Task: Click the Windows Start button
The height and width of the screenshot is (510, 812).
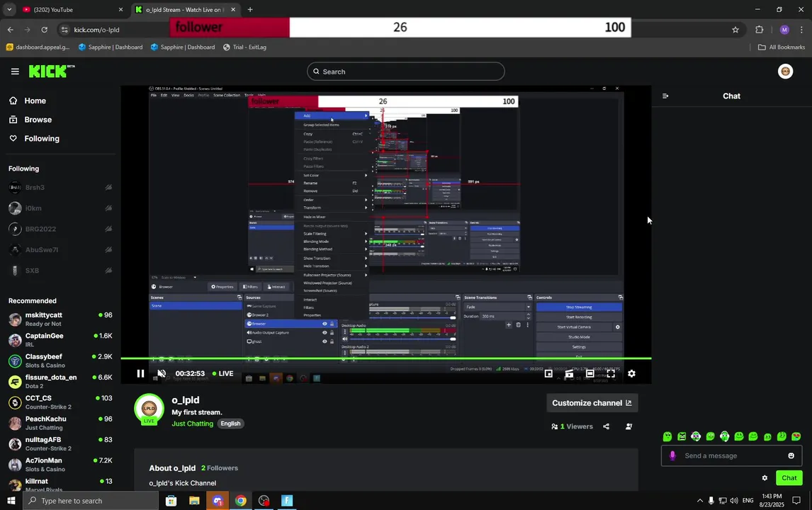Action: tap(11, 501)
